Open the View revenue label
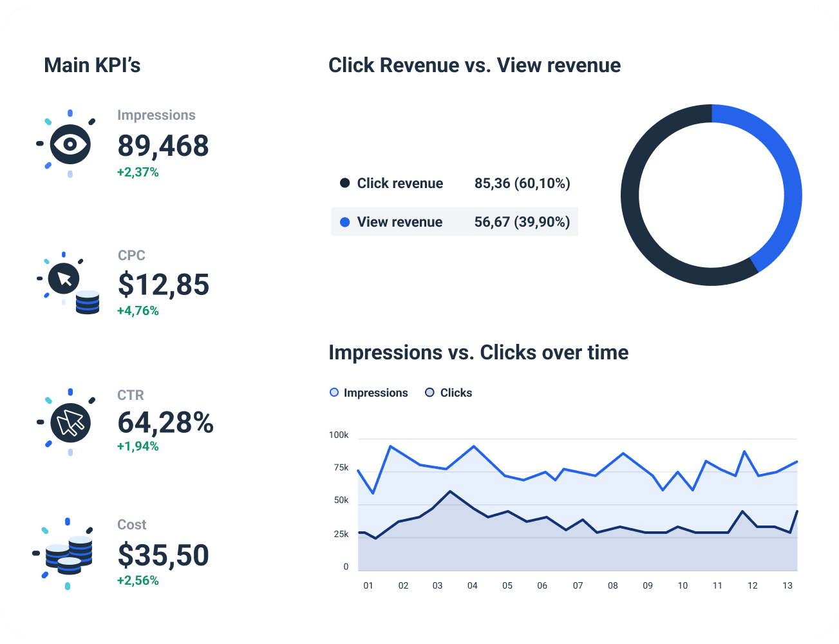The width and height of the screenshot is (839, 644). [399, 222]
